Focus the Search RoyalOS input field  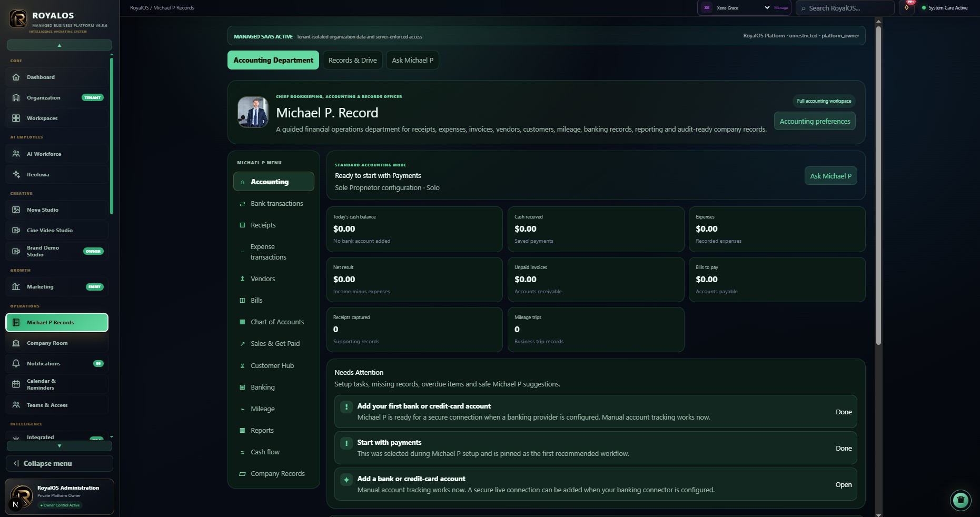click(845, 8)
